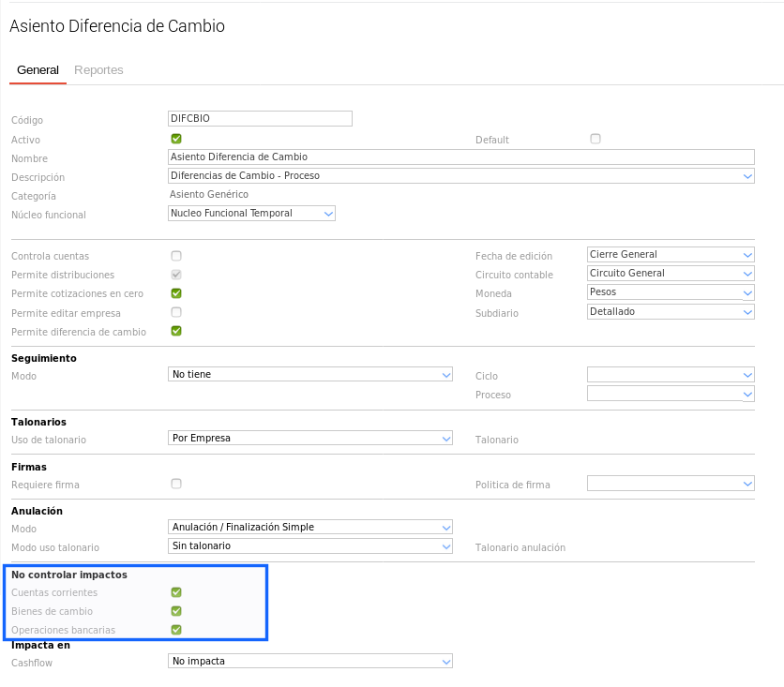Open the Política de firma dropdown

[670, 484]
